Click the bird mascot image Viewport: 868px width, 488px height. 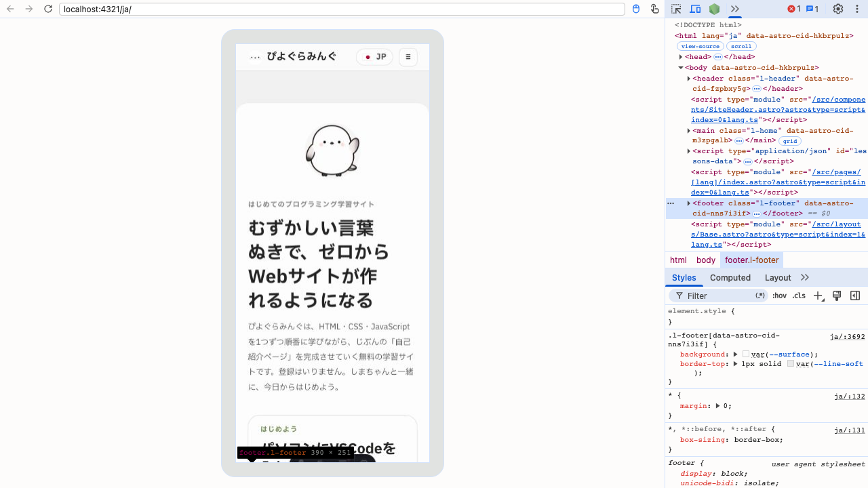pos(332,150)
